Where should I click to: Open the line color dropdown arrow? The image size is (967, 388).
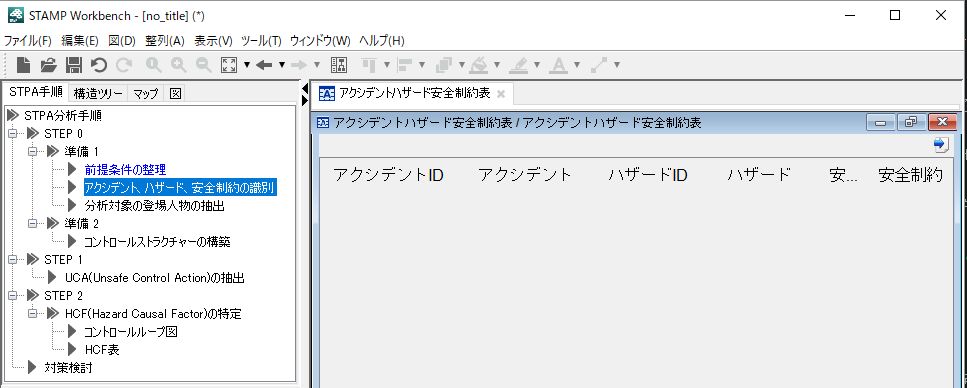537,65
